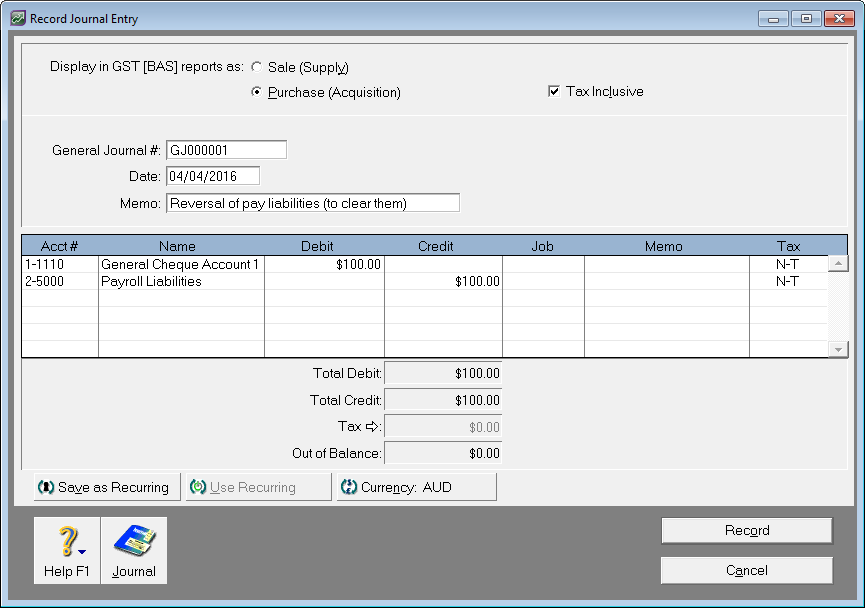This screenshot has height=608, width=865.
Task: Click scroll up arrow in journal table
Action: 838,264
